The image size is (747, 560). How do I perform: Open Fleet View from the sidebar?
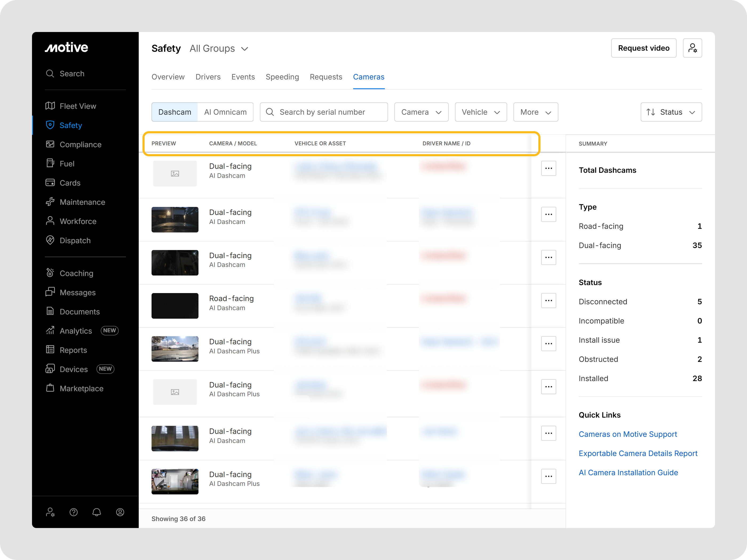click(x=77, y=106)
